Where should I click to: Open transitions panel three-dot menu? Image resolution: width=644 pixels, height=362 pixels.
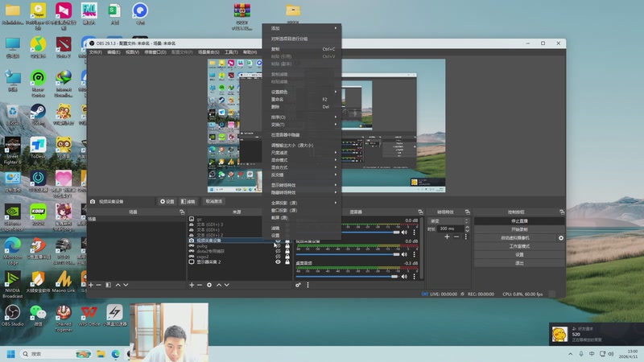pyautogui.click(x=466, y=237)
